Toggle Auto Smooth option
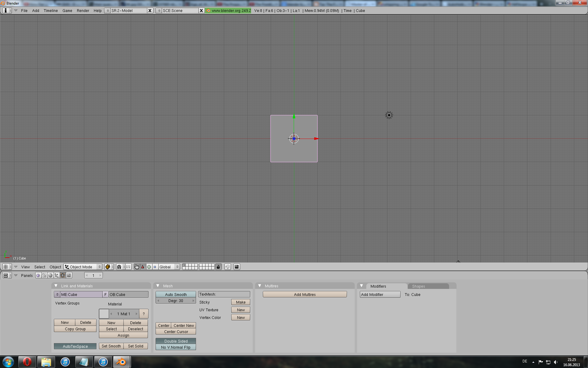Screen dimensions: 588x368 click(x=176, y=294)
